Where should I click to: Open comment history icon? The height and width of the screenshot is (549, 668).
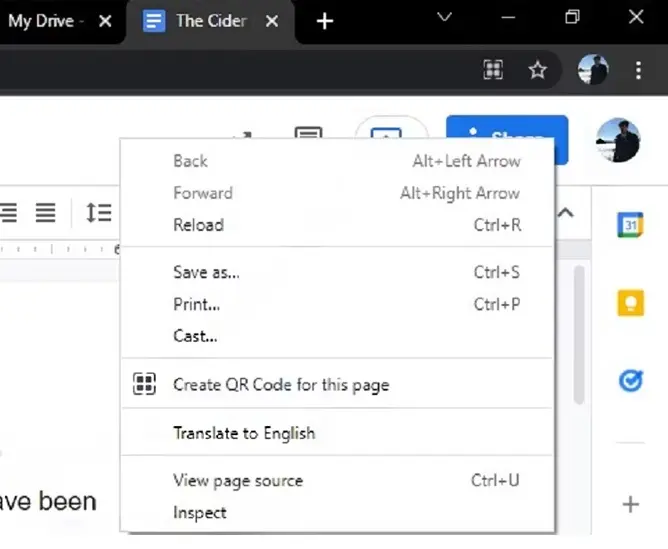[x=308, y=133]
